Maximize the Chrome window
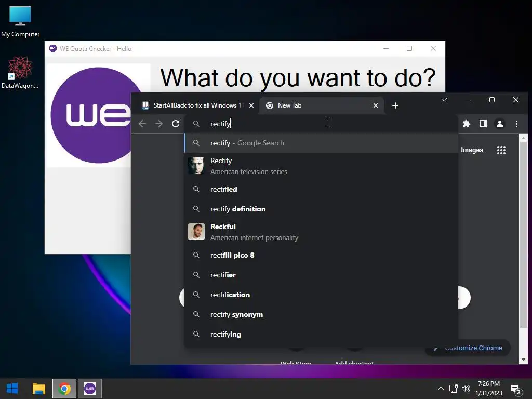The image size is (532, 399). point(492,100)
